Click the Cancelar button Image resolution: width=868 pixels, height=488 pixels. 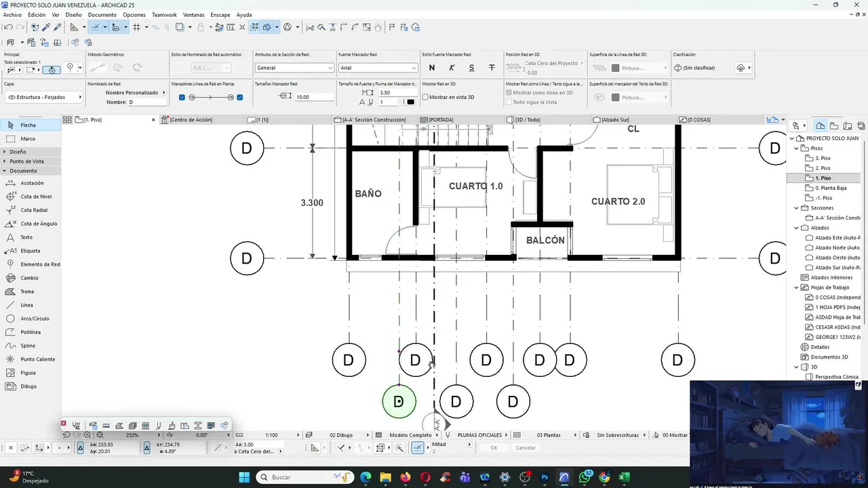click(x=526, y=448)
